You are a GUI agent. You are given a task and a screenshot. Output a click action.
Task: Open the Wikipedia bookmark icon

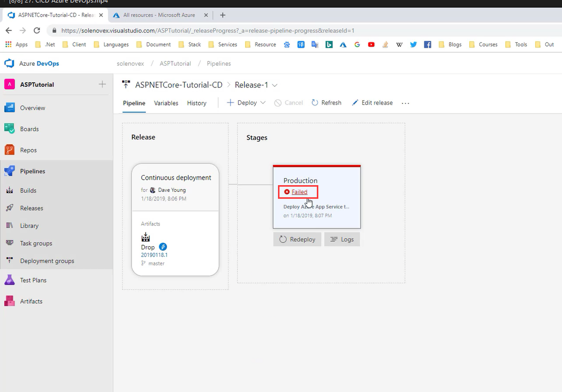coord(399,44)
